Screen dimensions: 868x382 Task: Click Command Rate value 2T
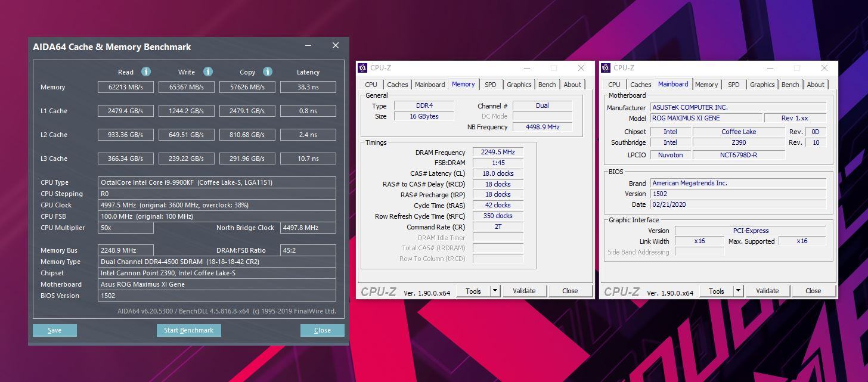coord(498,226)
